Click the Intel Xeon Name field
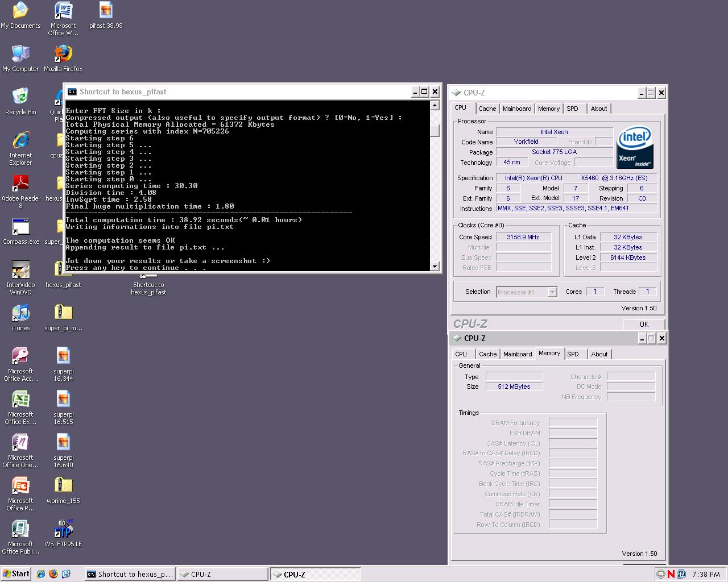 pyautogui.click(x=554, y=132)
